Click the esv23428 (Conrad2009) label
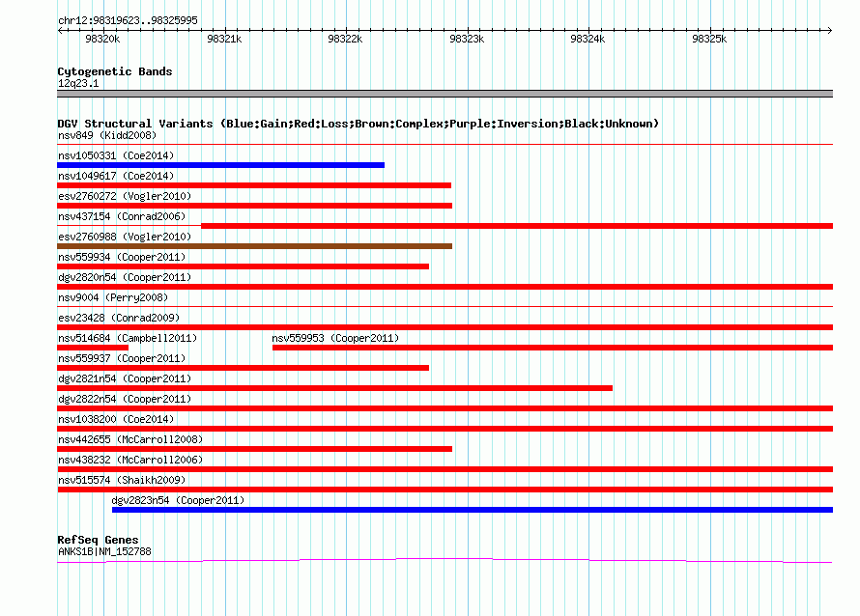 point(119,318)
